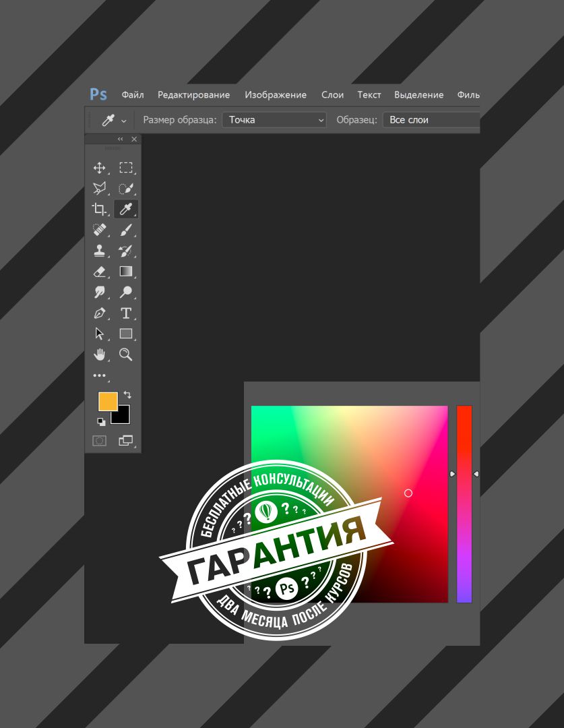Expand the eyedropper tool preset picker arrow
Image resolution: width=564 pixels, height=728 pixels.
point(124,121)
